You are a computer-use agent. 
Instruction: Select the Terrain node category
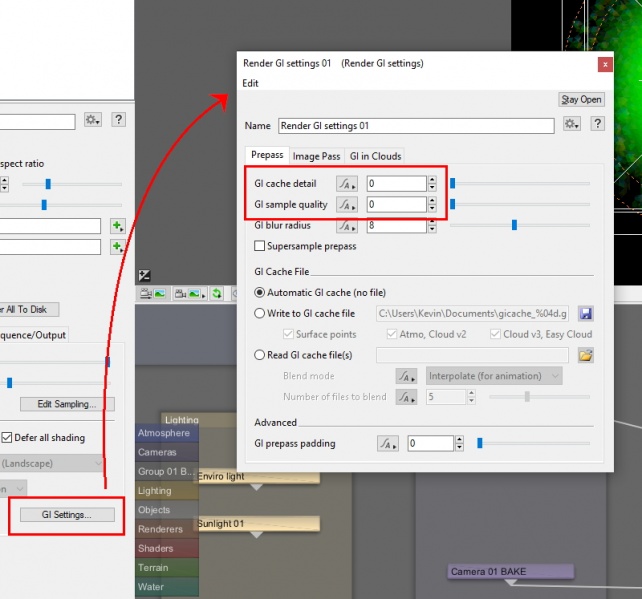click(x=167, y=568)
